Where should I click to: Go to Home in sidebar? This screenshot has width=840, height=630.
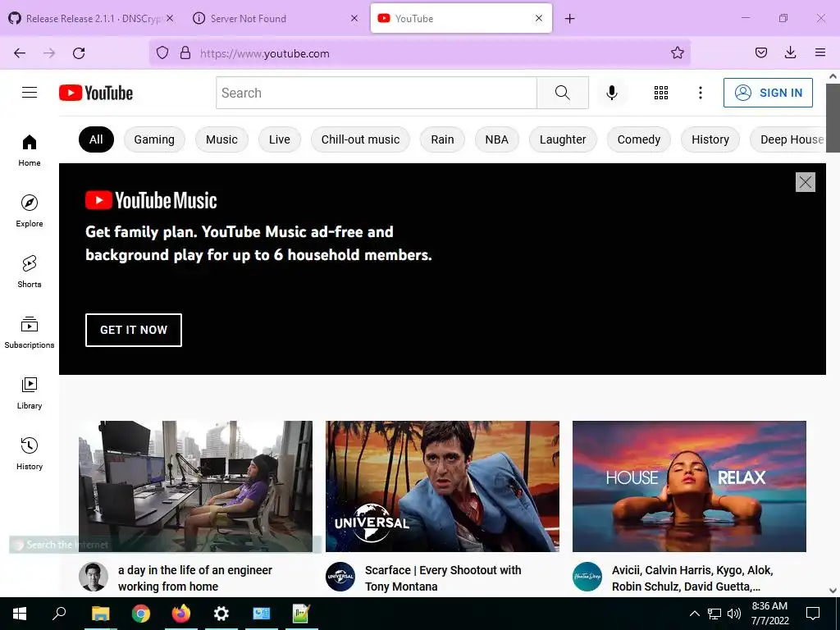30,151
